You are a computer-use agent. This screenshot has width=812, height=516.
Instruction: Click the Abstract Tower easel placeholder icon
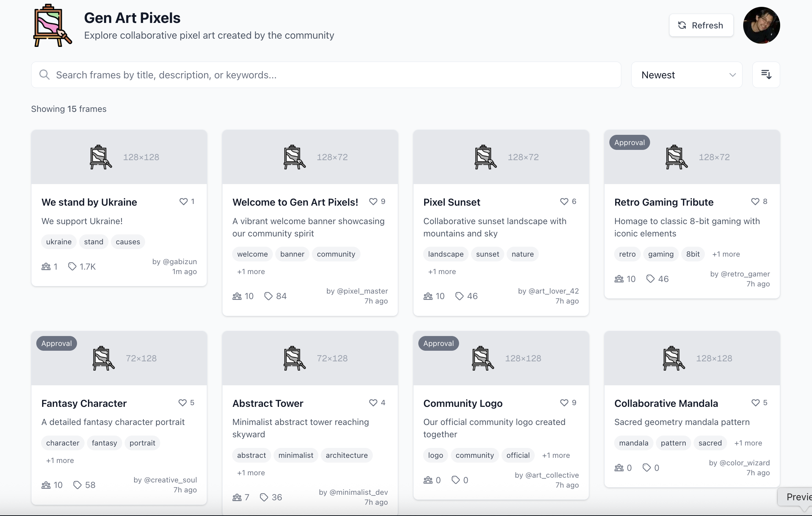[294, 358]
